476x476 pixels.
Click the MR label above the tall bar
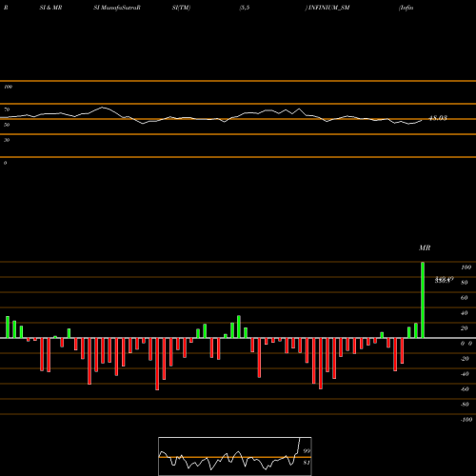pyautogui.click(x=425, y=248)
